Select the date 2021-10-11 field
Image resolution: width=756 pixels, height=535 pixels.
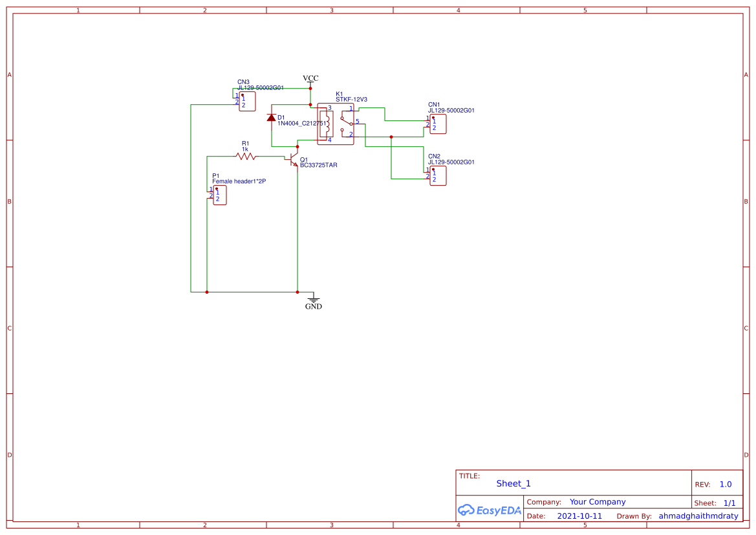[x=579, y=516]
